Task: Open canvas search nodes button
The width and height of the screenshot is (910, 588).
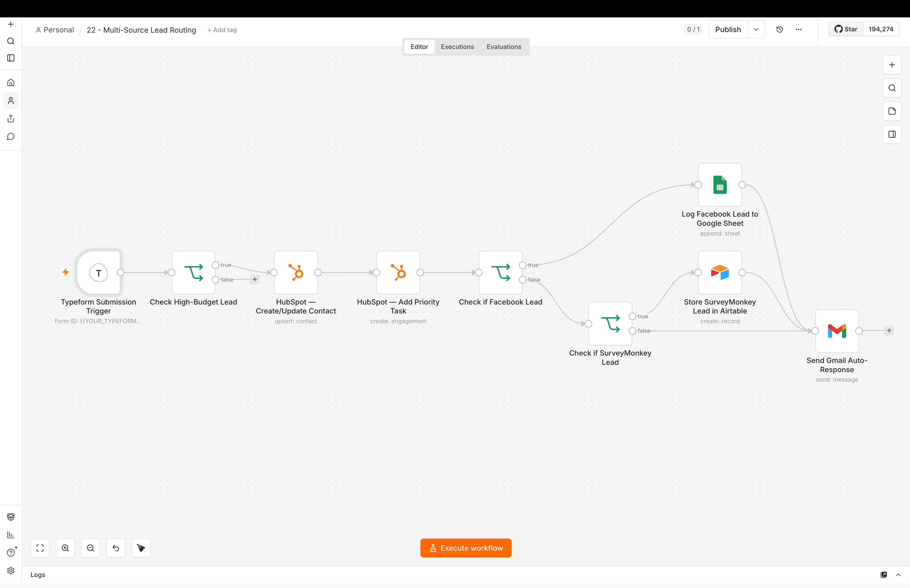Action: [x=892, y=88]
